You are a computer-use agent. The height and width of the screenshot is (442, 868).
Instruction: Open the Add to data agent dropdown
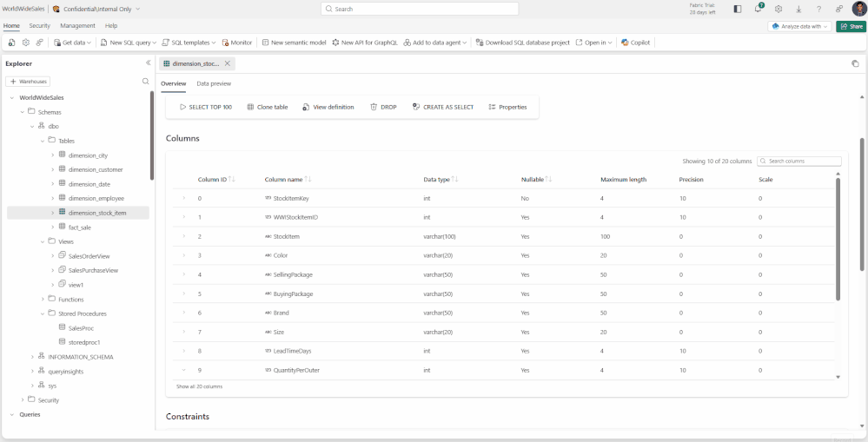435,43
